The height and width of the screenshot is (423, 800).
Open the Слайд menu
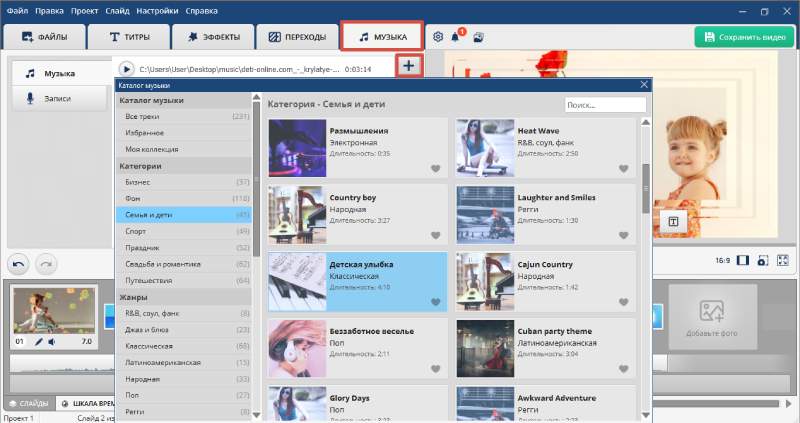tap(117, 11)
